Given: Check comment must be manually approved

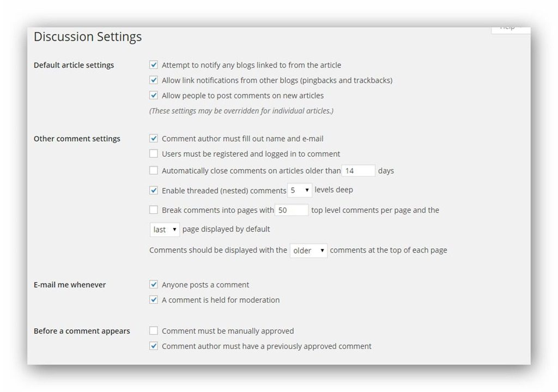Looking at the screenshot, I should [x=154, y=330].
